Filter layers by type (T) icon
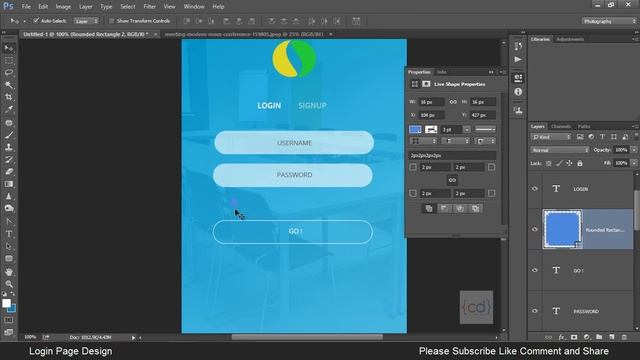The width and height of the screenshot is (640, 360). click(x=602, y=137)
